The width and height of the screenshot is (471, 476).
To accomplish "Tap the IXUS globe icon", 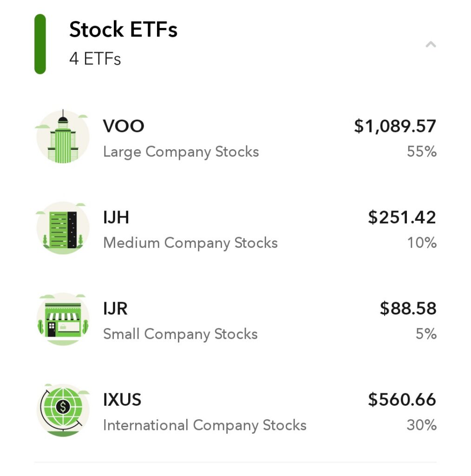I will [x=63, y=410].
